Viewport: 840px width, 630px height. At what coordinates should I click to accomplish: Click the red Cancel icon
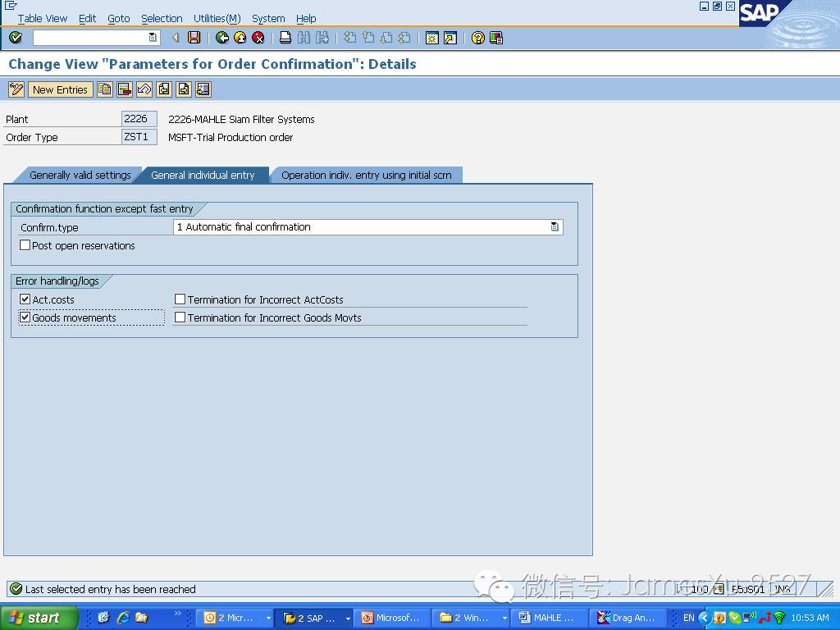(258, 38)
